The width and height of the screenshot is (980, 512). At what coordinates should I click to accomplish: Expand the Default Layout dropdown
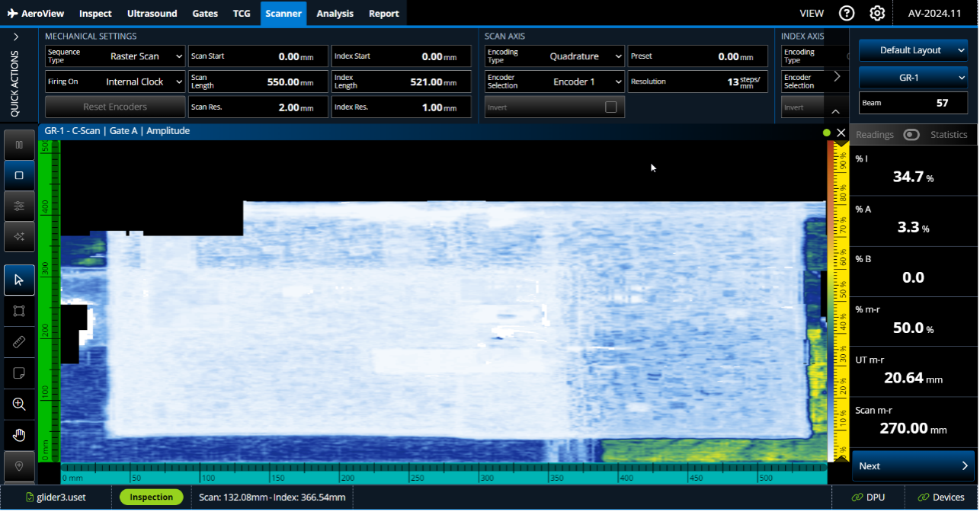point(913,50)
